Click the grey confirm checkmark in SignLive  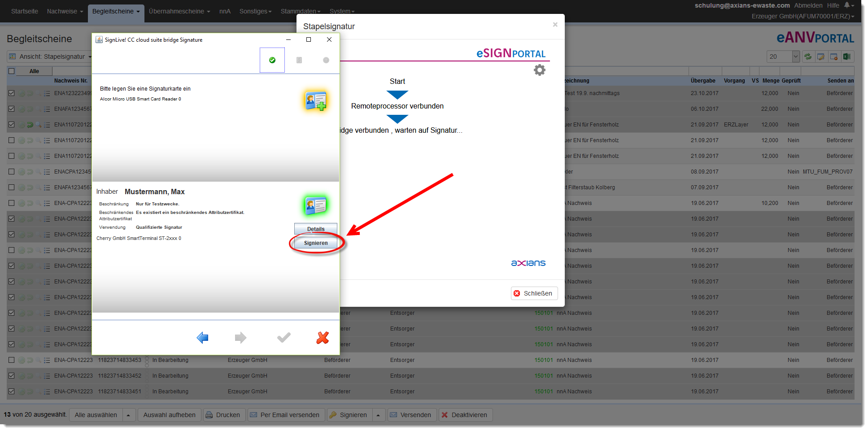point(284,337)
